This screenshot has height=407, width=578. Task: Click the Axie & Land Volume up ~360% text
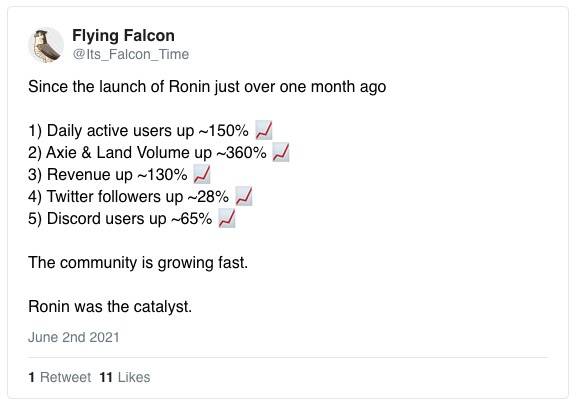(147, 153)
